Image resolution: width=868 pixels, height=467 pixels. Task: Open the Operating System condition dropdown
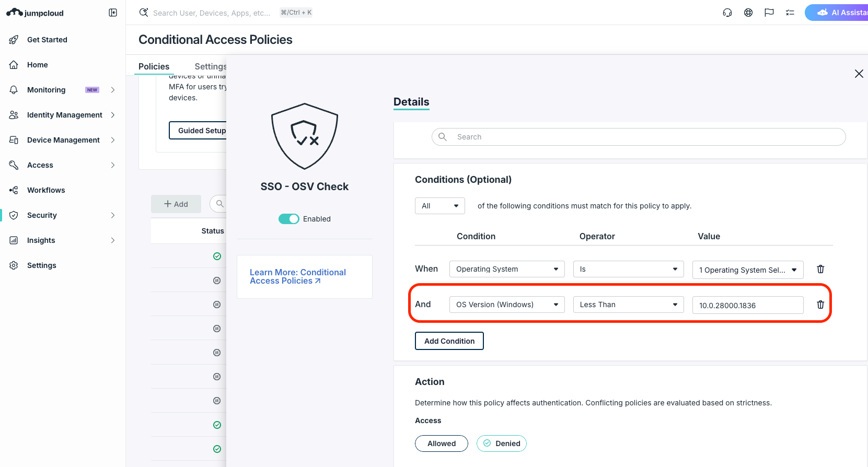pos(507,269)
